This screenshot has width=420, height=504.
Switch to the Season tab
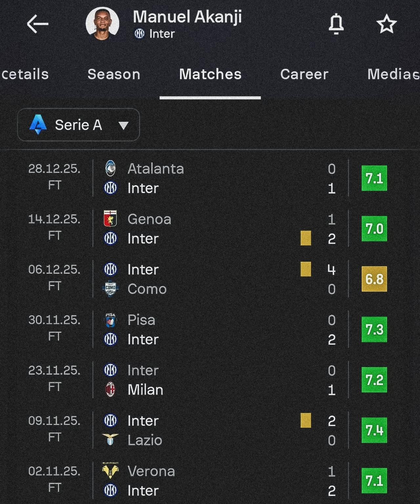pos(114,74)
